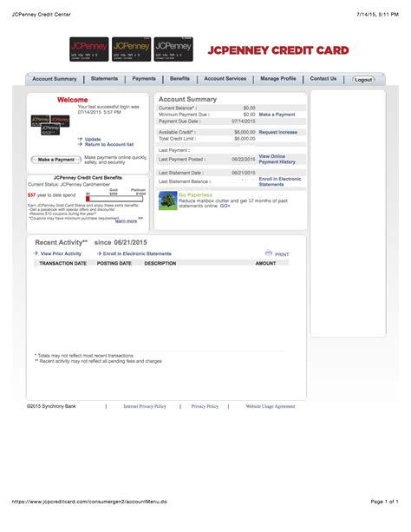Open the Account Services tab

pos(225,78)
